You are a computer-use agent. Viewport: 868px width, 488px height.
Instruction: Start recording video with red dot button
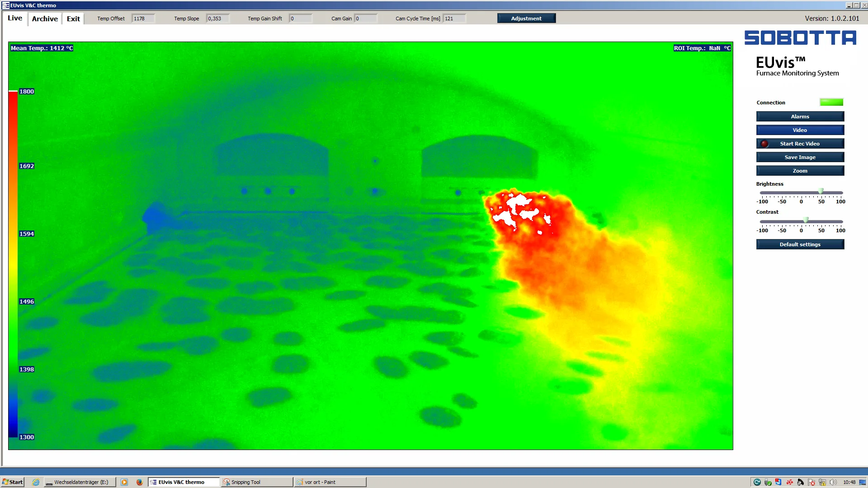pyautogui.click(x=800, y=144)
